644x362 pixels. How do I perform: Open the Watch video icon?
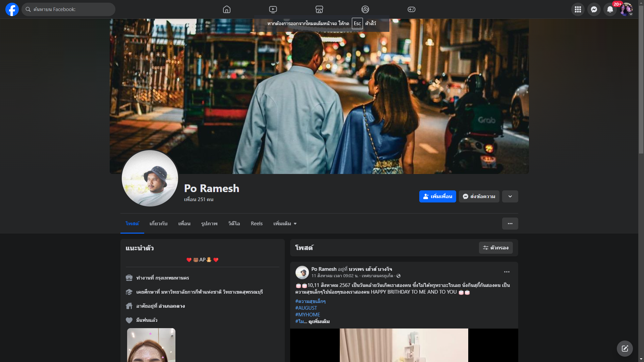[x=273, y=9]
